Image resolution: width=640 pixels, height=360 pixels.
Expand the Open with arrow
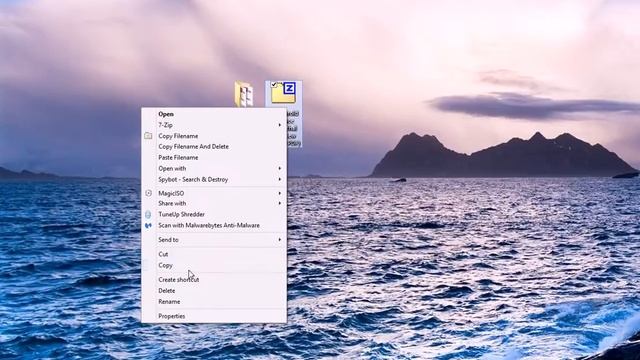280,168
